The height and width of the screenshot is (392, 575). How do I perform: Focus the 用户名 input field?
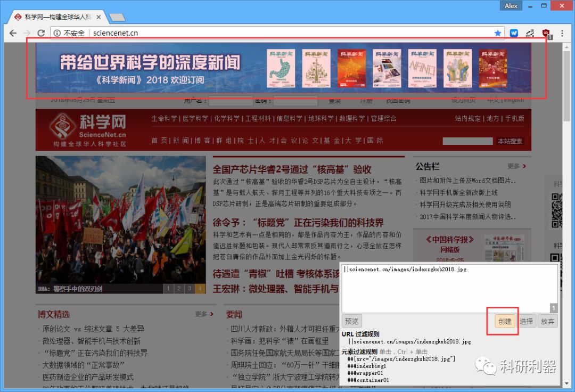(x=231, y=101)
